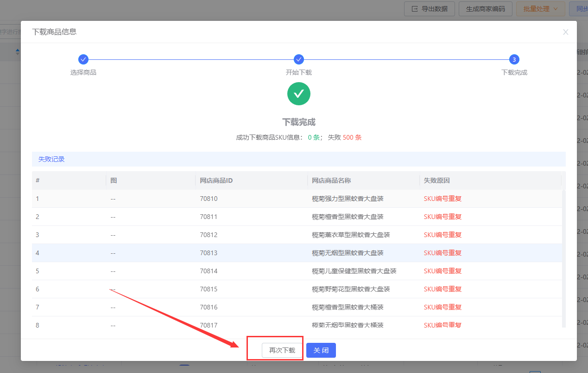
Task: Click the blue 关闭 button
Action: coord(321,350)
